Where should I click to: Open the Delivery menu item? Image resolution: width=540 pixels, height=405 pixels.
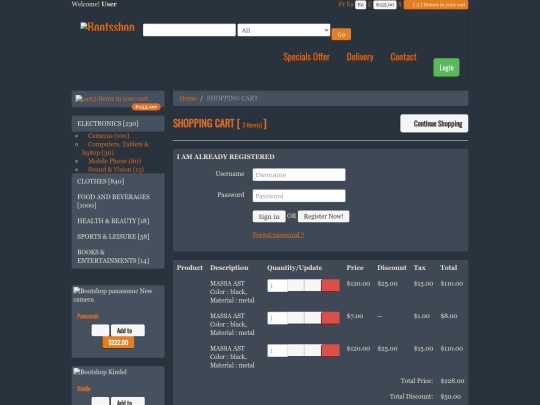coord(360,57)
